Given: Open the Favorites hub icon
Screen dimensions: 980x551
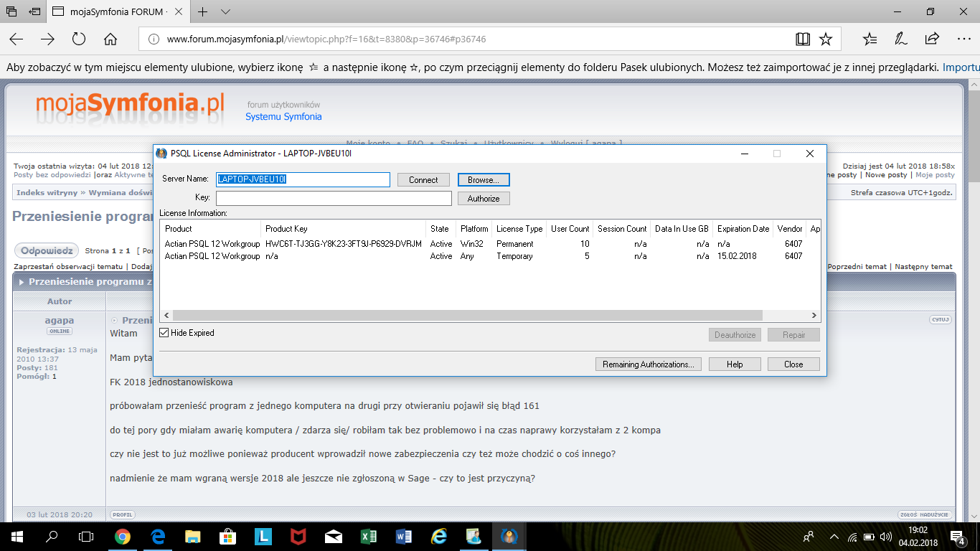Looking at the screenshot, I should (870, 39).
